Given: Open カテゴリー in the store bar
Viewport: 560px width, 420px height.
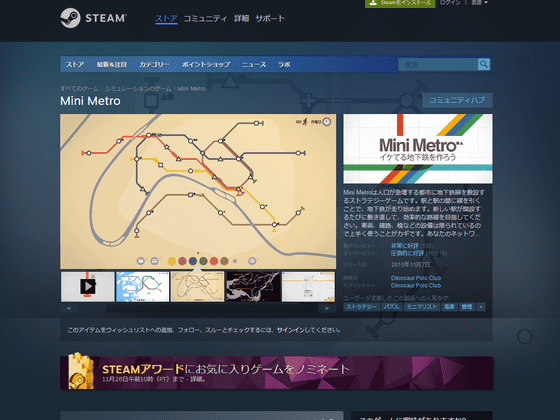Looking at the screenshot, I should 154,65.
